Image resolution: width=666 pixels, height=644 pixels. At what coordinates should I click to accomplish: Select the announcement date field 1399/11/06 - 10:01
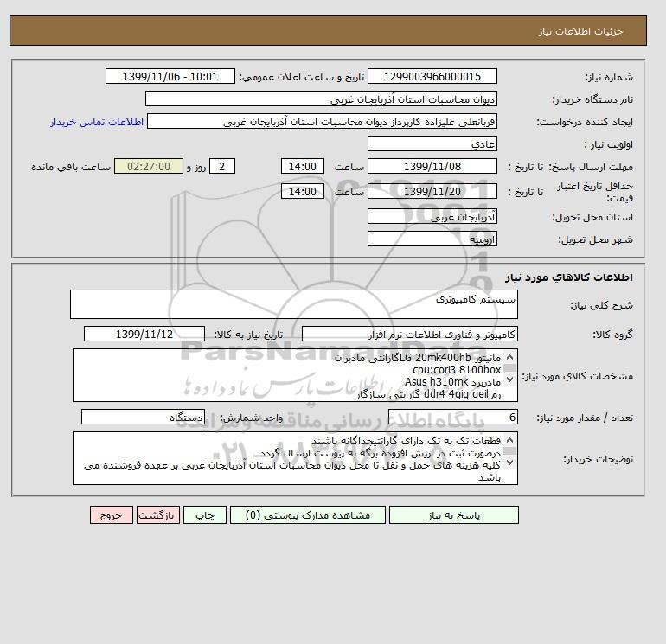(x=170, y=77)
